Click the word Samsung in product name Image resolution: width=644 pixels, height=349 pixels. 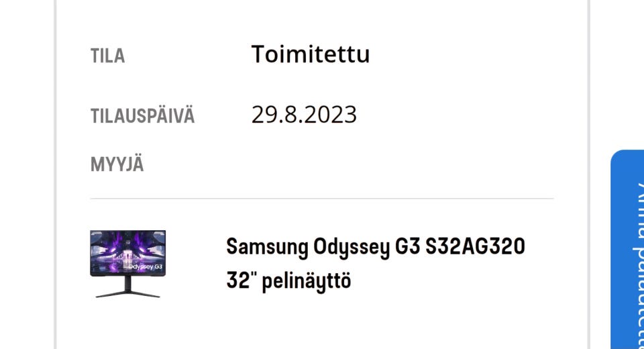[x=266, y=247]
